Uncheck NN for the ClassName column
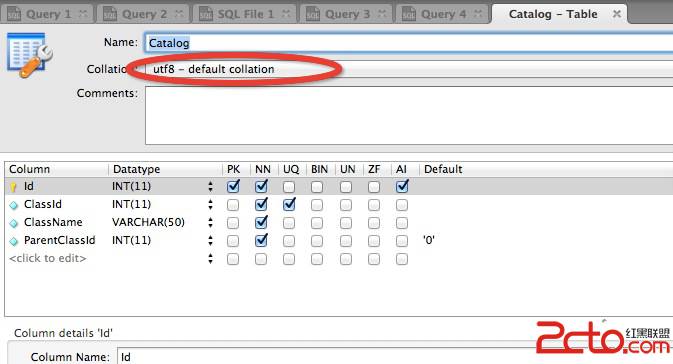The image size is (673, 364). coord(261,223)
